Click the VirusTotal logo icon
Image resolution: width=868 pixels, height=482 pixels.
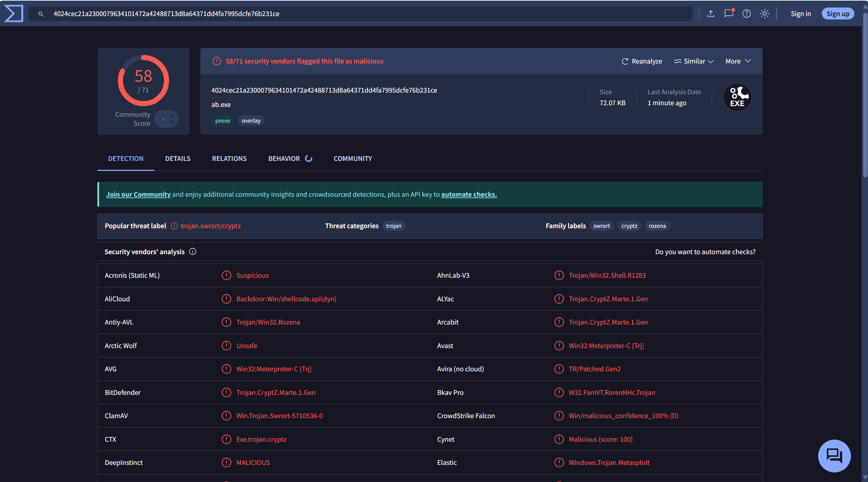point(14,14)
